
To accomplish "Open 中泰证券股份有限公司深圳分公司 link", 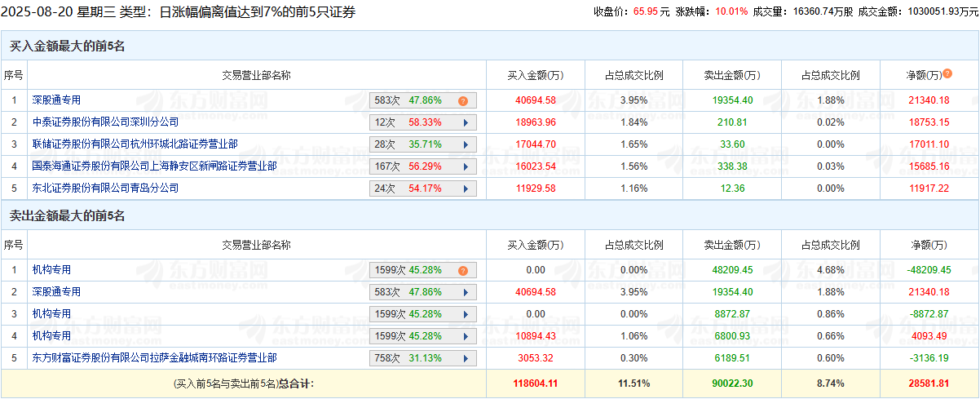I will (105, 122).
